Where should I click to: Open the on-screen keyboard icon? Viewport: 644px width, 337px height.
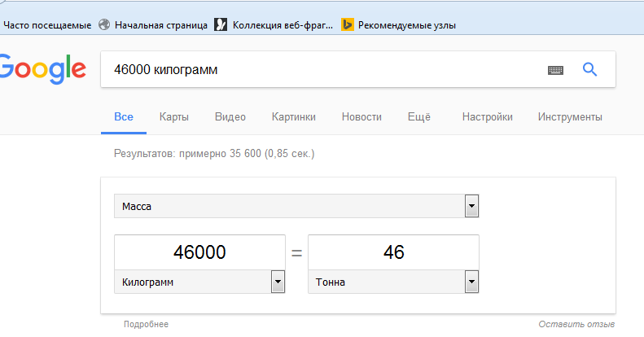[555, 71]
